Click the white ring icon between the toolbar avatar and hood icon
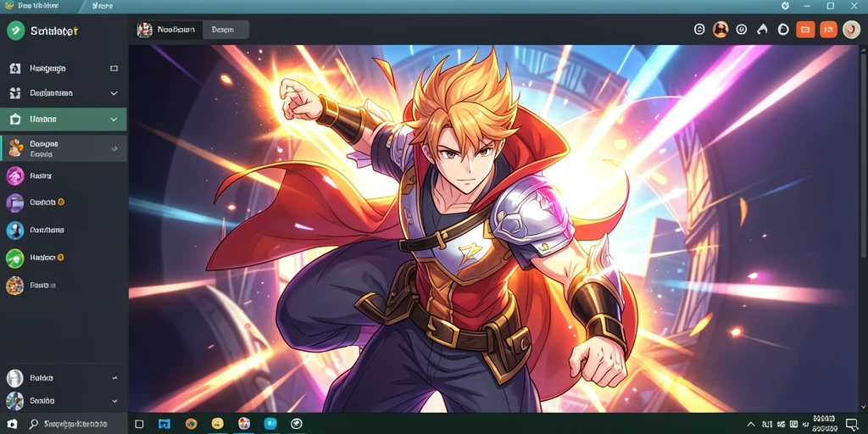 click(x=742, y=30)
